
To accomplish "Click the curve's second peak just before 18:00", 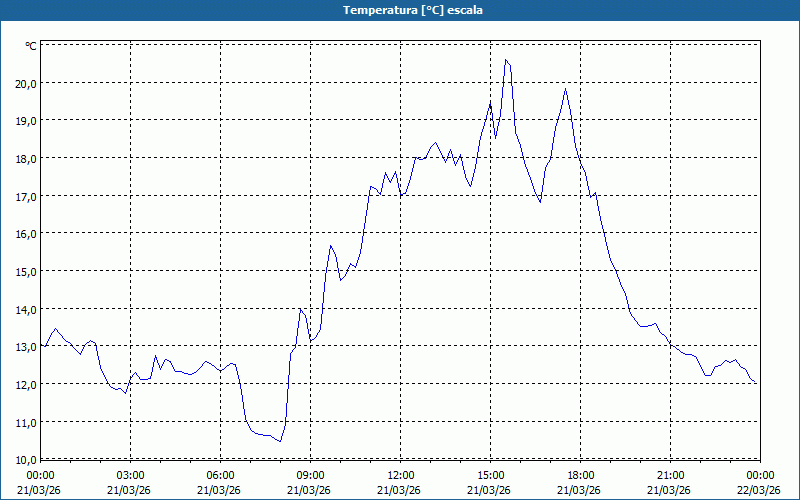I will pos(565,89).
